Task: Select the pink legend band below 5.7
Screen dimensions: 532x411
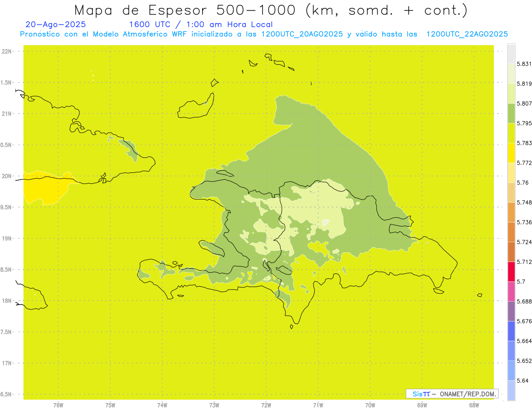Action: click(x=511, y=291)
